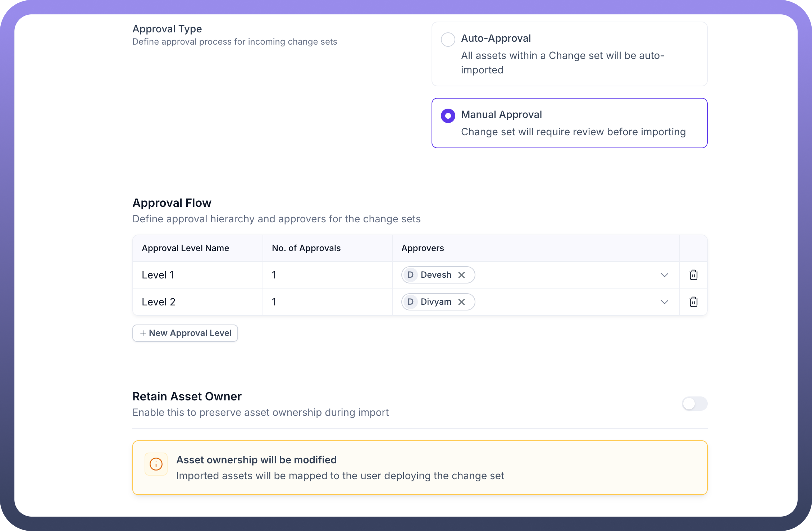The height and width of the screenshot is (531, 812).
Task: Click the D avatar beside Divyam
Action: 410,302
